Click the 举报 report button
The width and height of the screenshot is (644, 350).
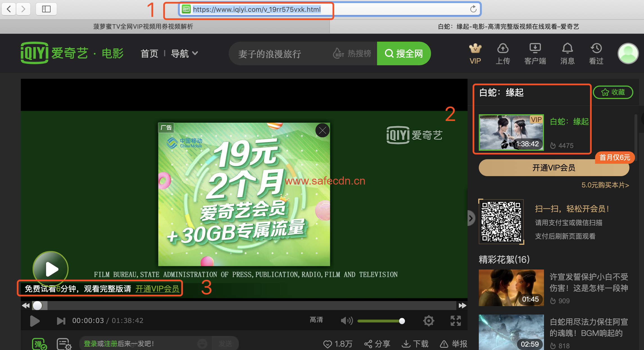pyautogui.click(x=453, y=344)
